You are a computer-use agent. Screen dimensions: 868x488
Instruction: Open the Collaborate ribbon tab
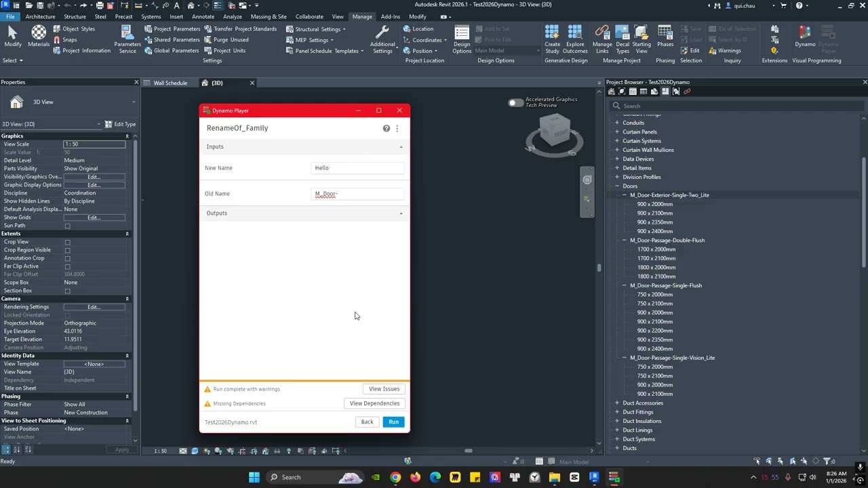tap(309, 16)
